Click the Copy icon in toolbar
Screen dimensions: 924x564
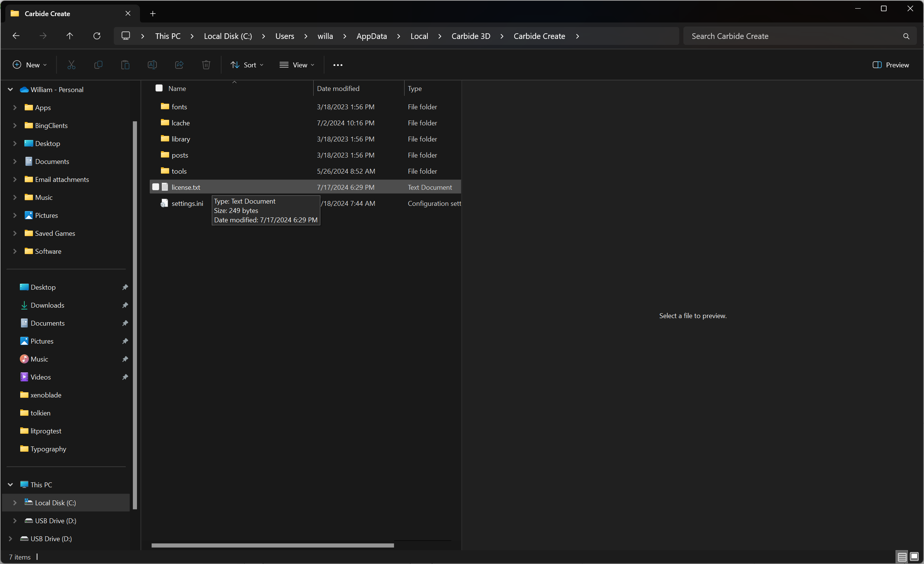tap(98, 65)
